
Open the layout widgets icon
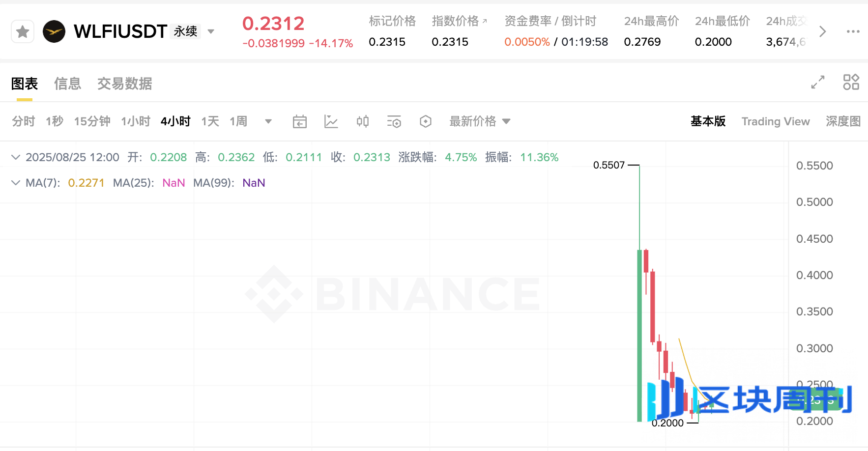[x=851, y=83]
